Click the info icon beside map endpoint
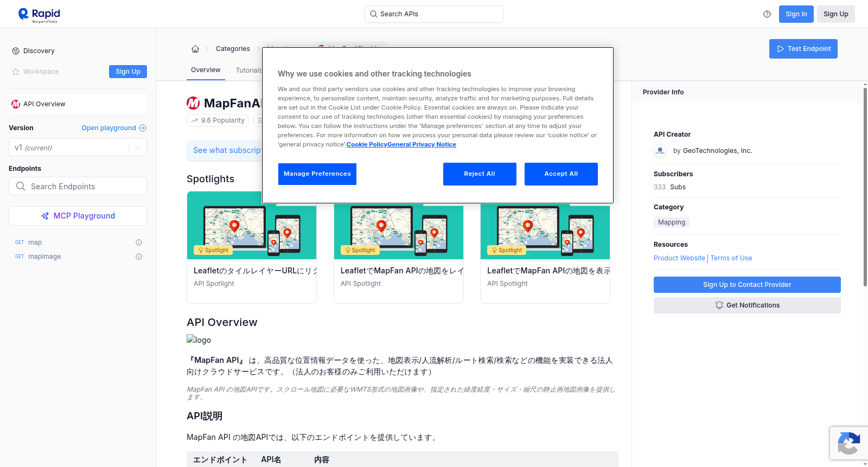The image size is (868, 467). click(x=139, y=242)
